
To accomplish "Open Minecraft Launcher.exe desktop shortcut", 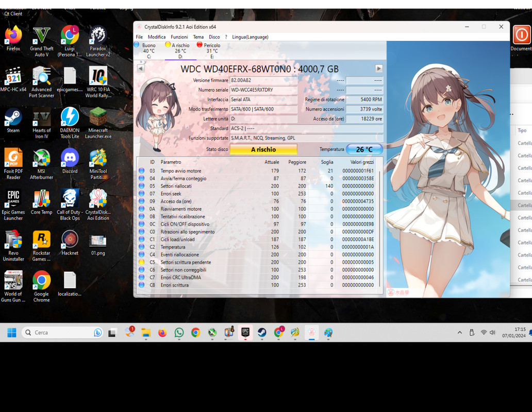I will pyautogui.click(x=98, y=123).
